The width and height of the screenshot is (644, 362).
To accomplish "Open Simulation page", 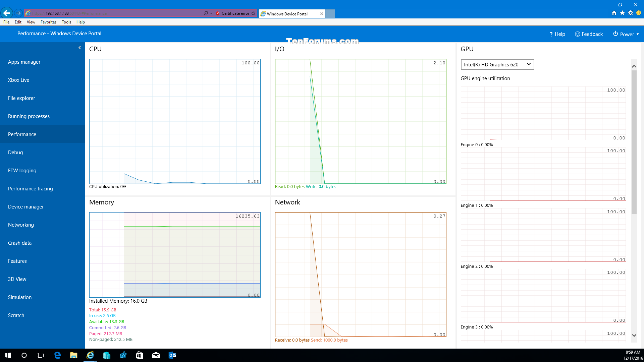I will click(43, 297).
